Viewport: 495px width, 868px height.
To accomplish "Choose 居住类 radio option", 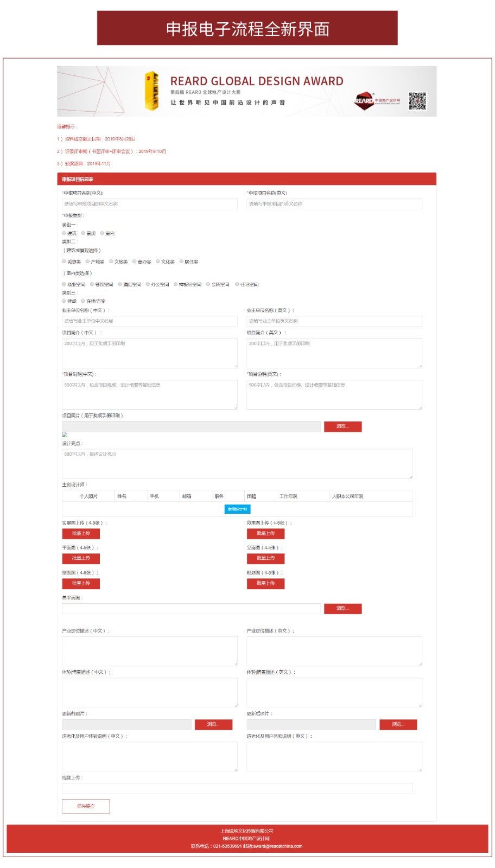I will 181,261.
